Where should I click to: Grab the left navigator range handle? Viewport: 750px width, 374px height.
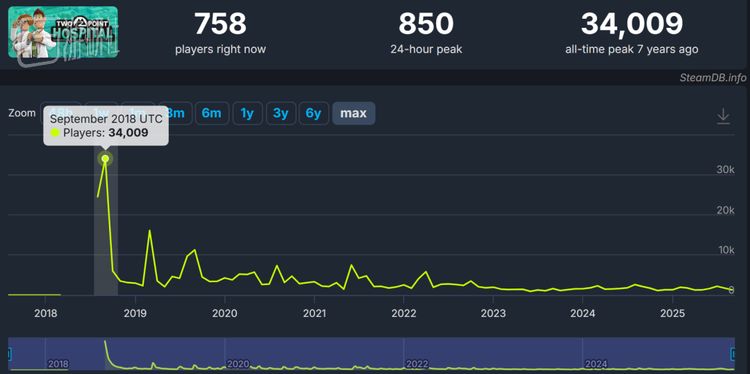[8, 354]
